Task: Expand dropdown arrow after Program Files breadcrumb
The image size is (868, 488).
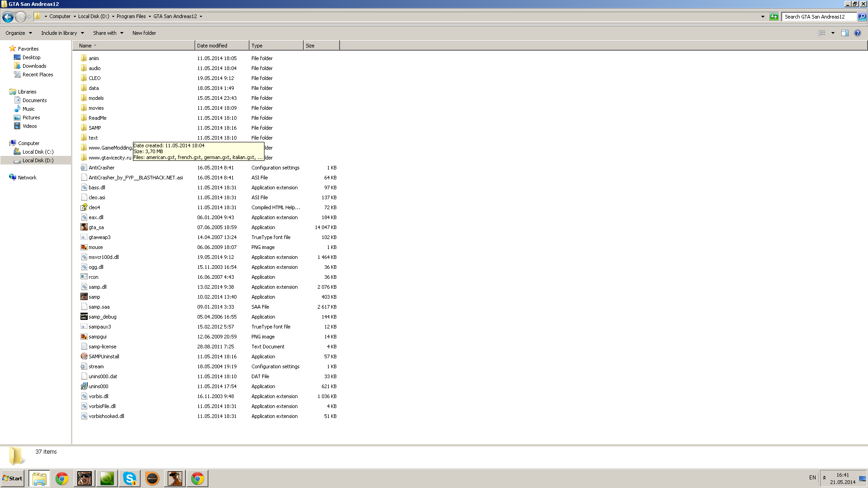Action: coord(150,16)
